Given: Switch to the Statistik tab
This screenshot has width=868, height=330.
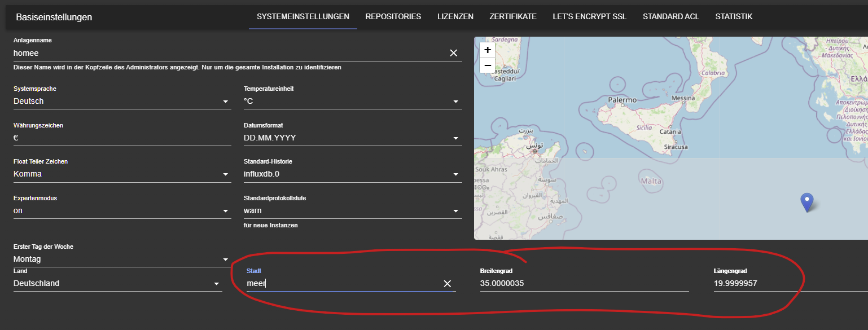Looking at the screenshot, I should point(734,17).
